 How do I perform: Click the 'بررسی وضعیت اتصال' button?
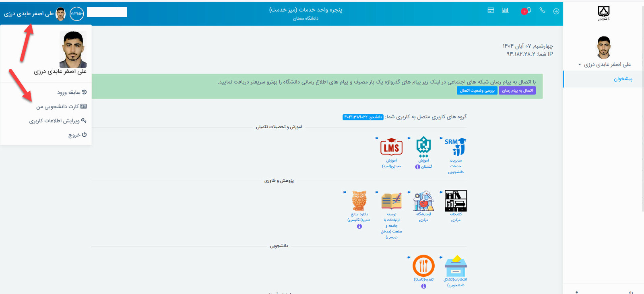click(477, 90)
